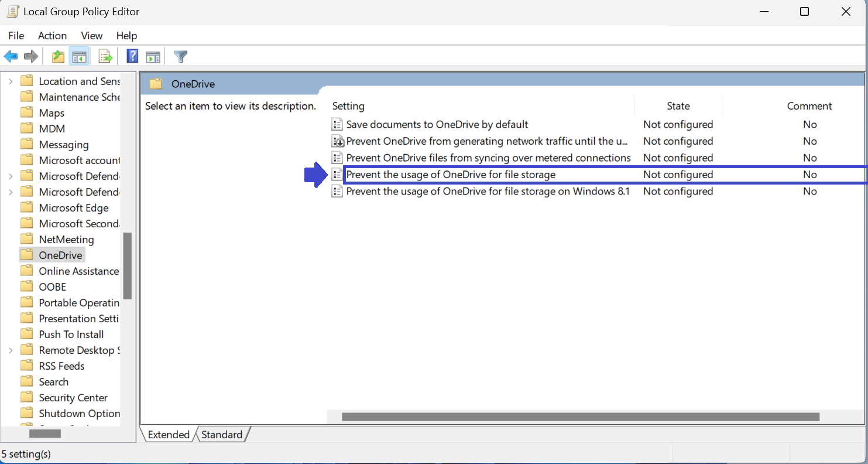This screenshot has height=464, width=868.
Task: Toggle the Show/Hide Console Tree icon
Action: (x=79, y=57)
